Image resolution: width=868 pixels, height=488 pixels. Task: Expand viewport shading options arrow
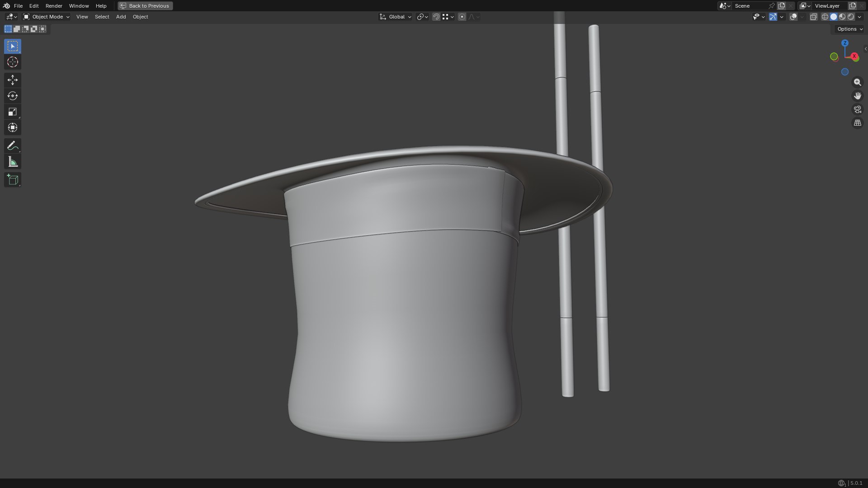pos(860,17)
